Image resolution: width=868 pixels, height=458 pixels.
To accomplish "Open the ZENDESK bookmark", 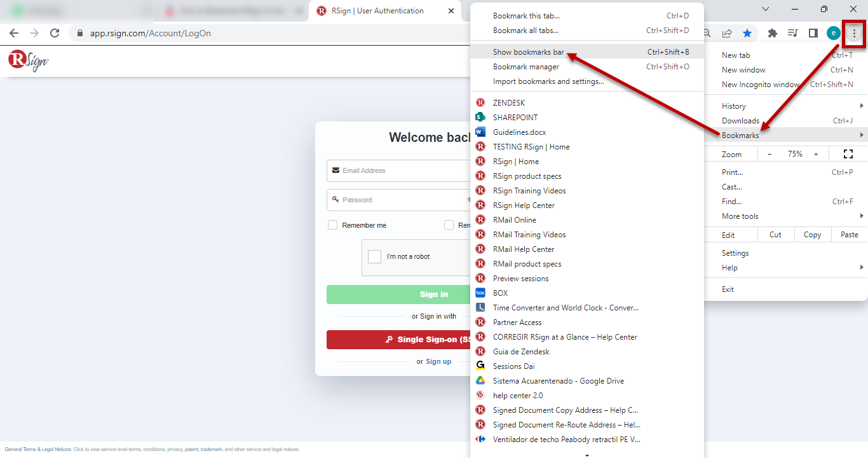I will [x=508, y=103].
